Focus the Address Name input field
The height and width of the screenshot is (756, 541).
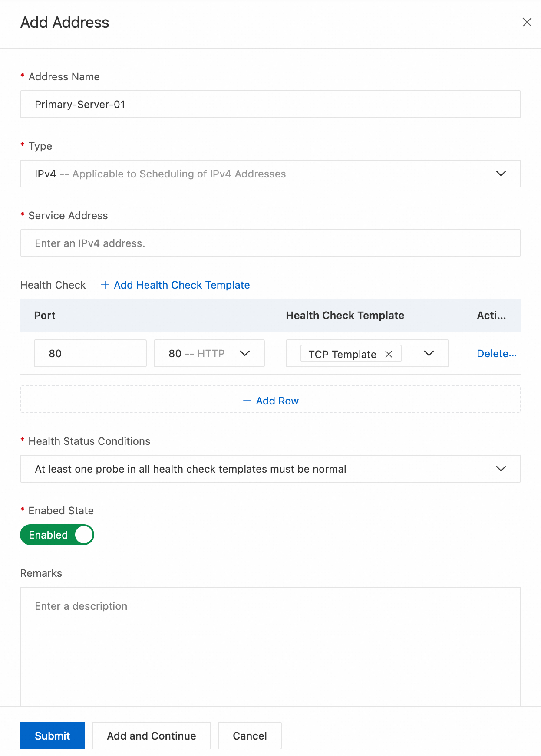[x=270, y=104]
